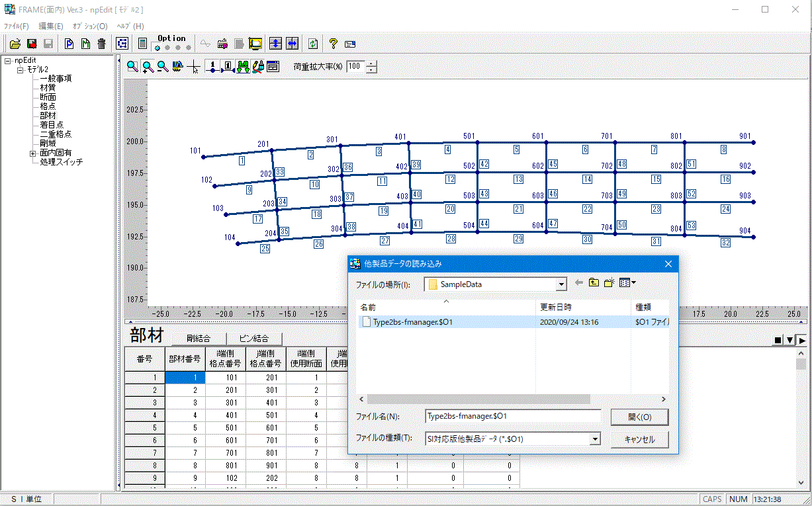Click the 開く(O) button
This screenshot has height=506, width=812.
(x=639, y=417)
